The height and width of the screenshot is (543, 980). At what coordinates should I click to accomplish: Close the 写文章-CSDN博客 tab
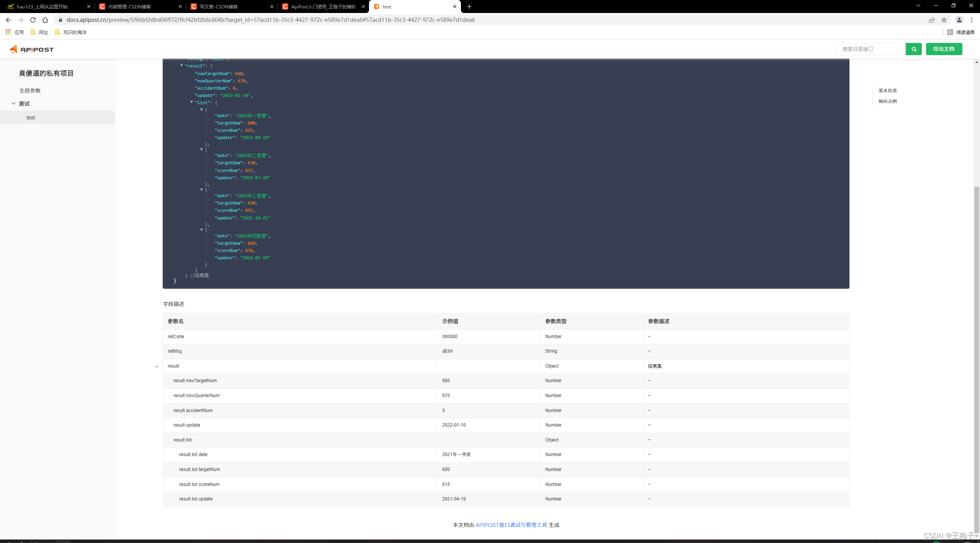point(271,7)
